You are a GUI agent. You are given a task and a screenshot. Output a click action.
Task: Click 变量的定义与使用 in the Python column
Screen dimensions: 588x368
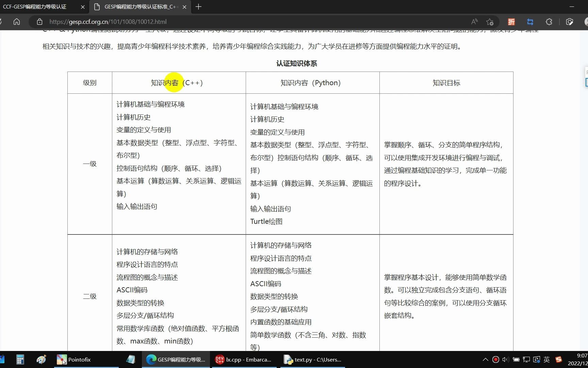pos(277,132)
